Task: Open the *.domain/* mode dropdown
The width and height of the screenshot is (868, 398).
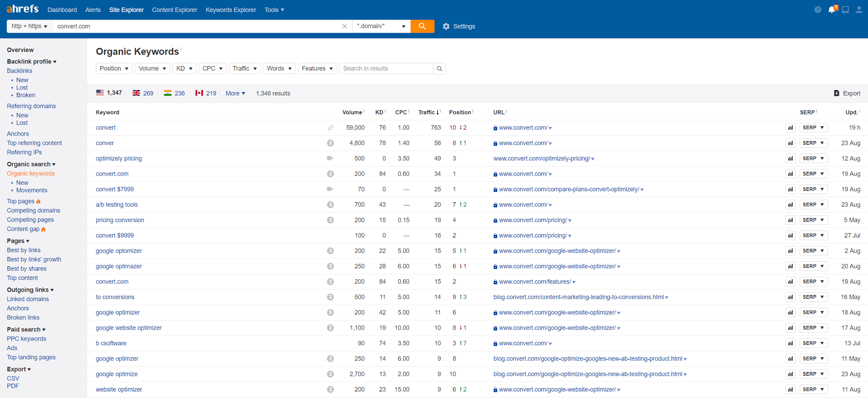Action: point(381,26)
